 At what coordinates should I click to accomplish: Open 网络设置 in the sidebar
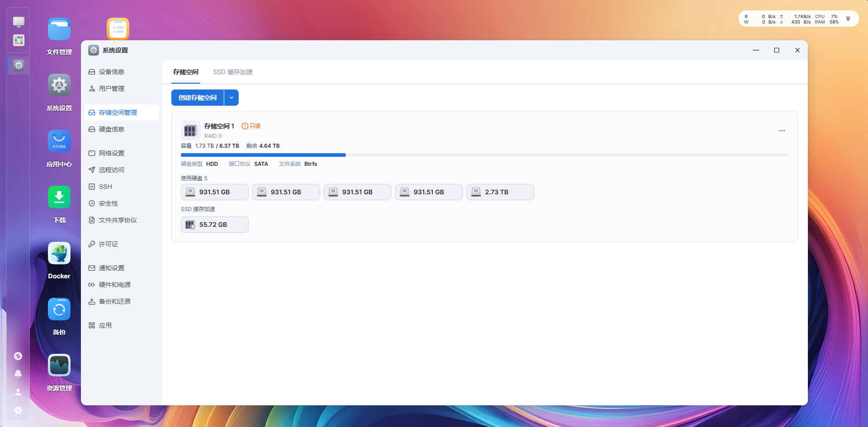click(122, 153)
